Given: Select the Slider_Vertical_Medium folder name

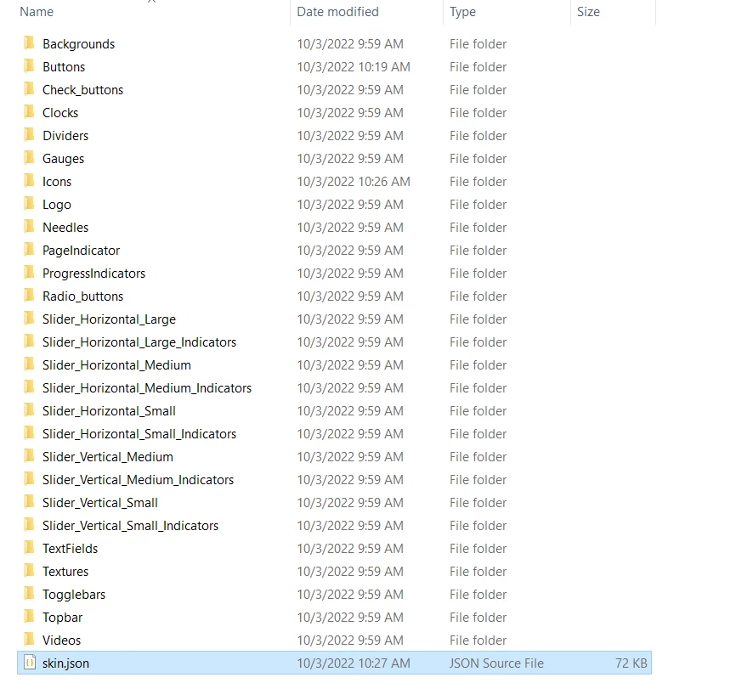Looking at the screenshot, I should (107, 457).
